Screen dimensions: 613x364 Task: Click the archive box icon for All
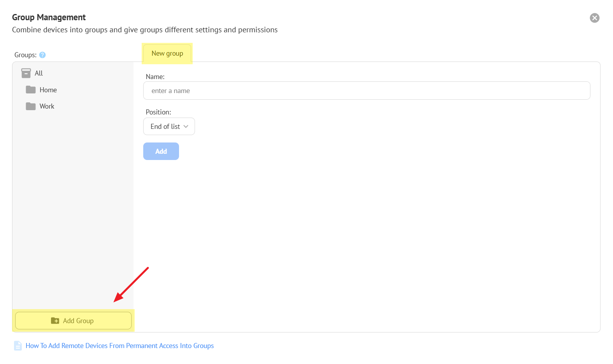(x=26, y=73)
